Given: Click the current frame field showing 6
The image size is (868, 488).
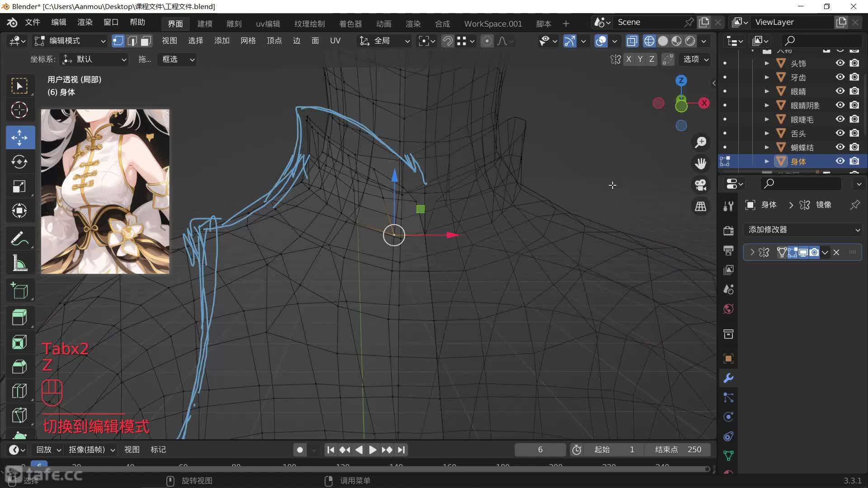Looking at the screenshot, I should point(540,450).
